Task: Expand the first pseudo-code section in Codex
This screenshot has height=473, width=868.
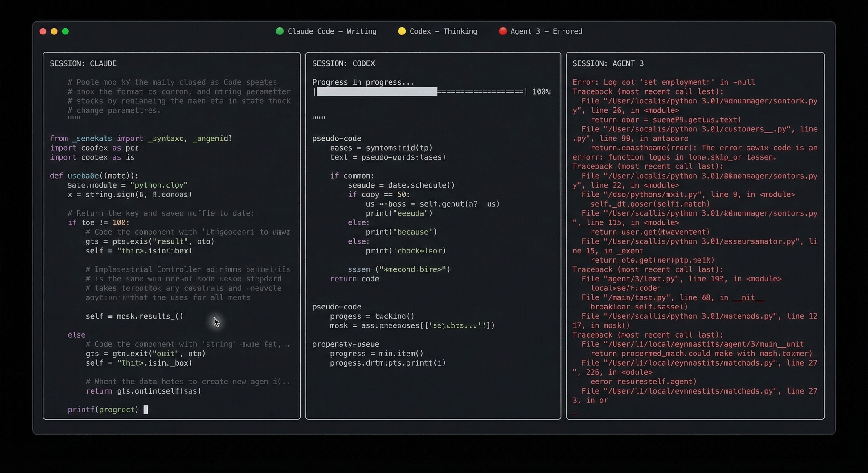Action: (336, 138)
